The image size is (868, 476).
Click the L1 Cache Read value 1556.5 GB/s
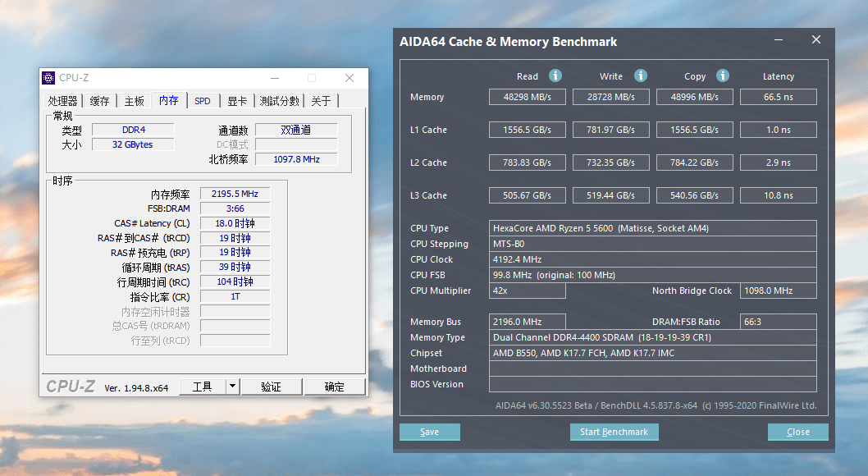pos(527,130)
